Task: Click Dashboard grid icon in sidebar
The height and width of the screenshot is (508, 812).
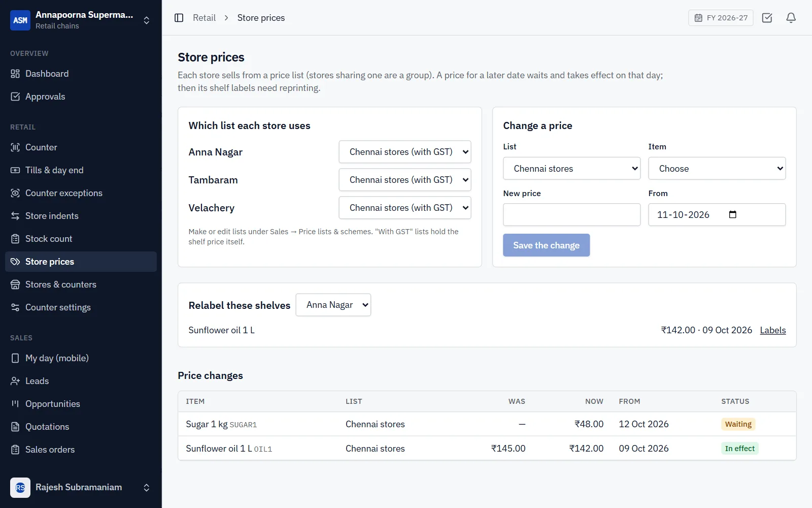Action: point(15,74)
